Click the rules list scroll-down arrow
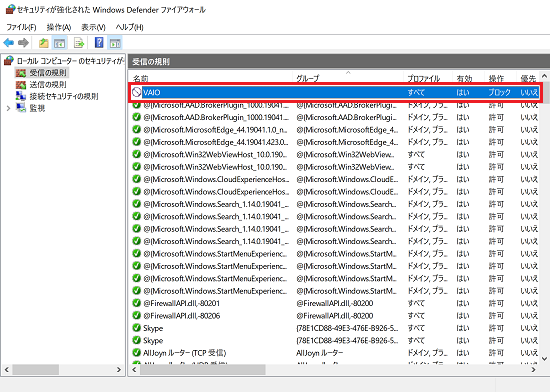This screenshot has height=392, width=550. point(544,358)
